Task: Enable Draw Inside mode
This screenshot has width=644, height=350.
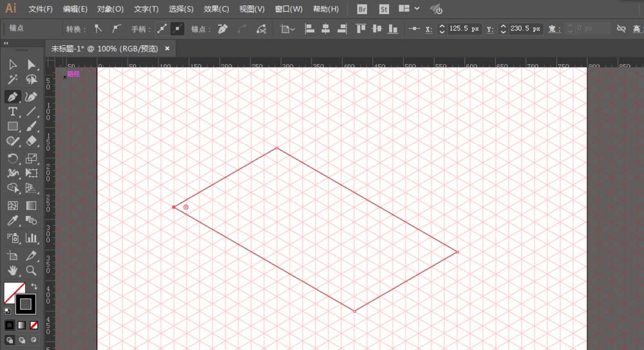Action: pos(34,340)
